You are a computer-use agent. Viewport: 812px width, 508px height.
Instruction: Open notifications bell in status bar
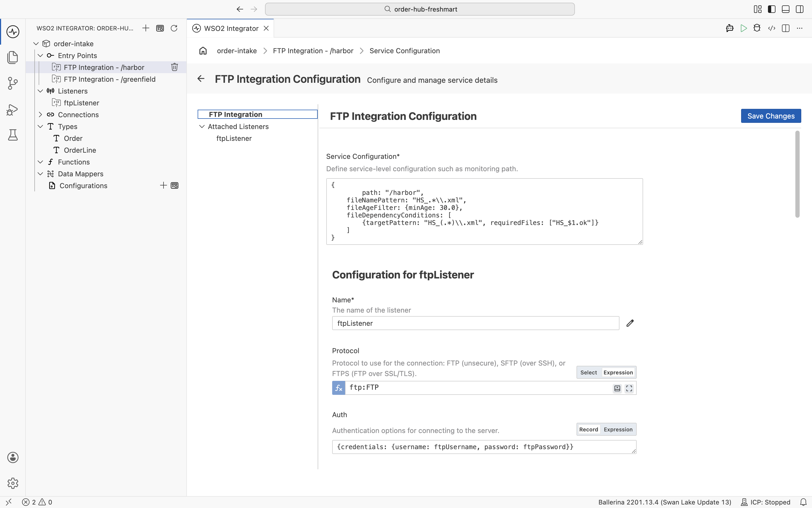pyautogui.click(x=803, y=502)
